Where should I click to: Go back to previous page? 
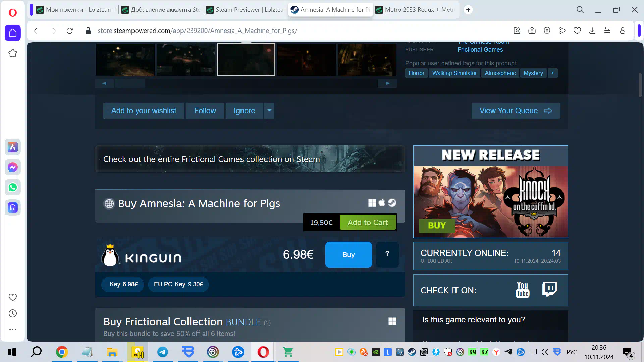(x=36, y=31)
